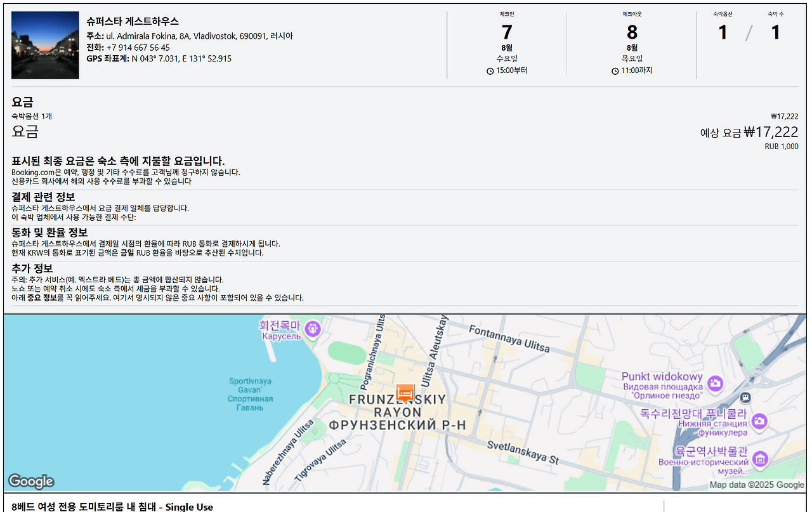Viewport: 812px width, 512px height.
Task: Click the 추가 정보 heading
Action: pyautogui.click(x=32, y=268)
